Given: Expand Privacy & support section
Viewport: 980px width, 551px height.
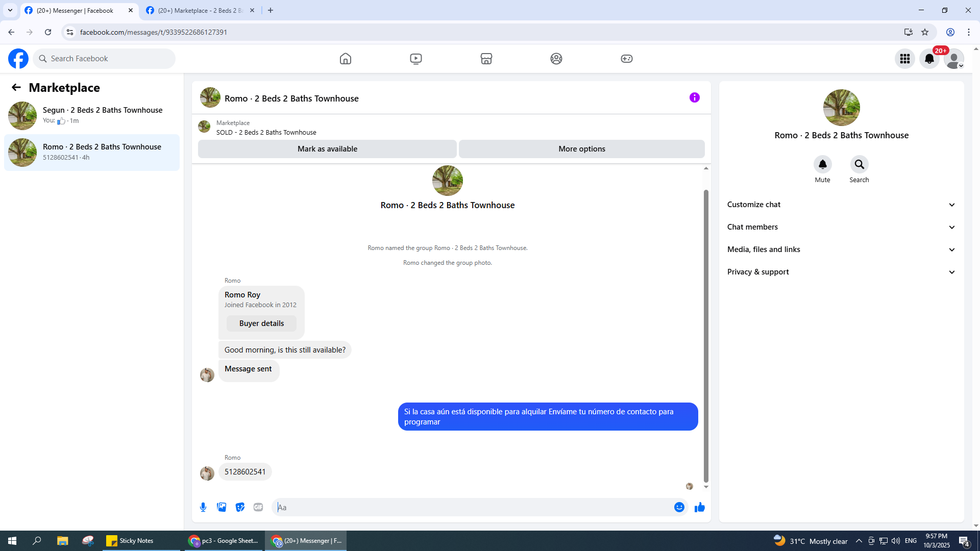Looking at the screenshot, I should [x=841, y=272].
